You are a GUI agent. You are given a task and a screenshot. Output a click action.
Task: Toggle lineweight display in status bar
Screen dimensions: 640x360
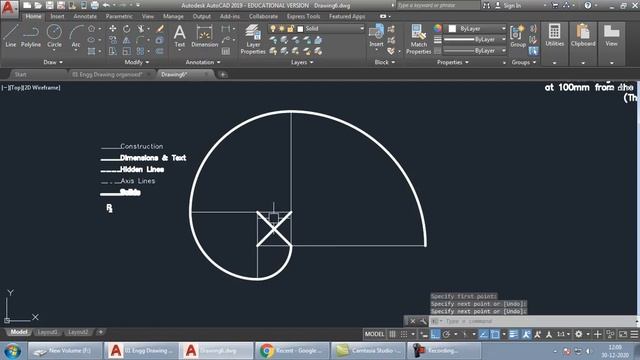(x=513, y=334)
